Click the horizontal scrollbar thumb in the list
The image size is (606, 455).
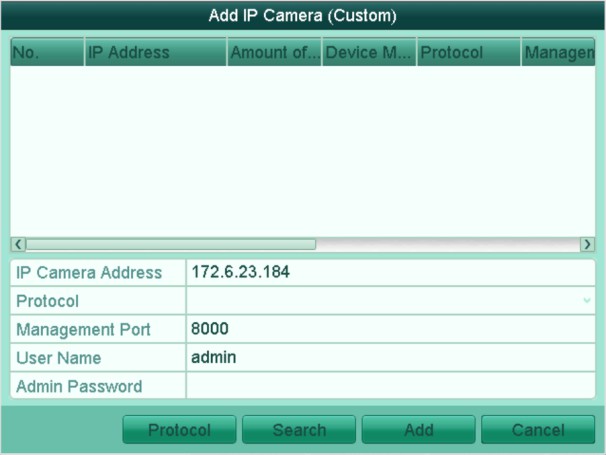click(x=170, y=244)
